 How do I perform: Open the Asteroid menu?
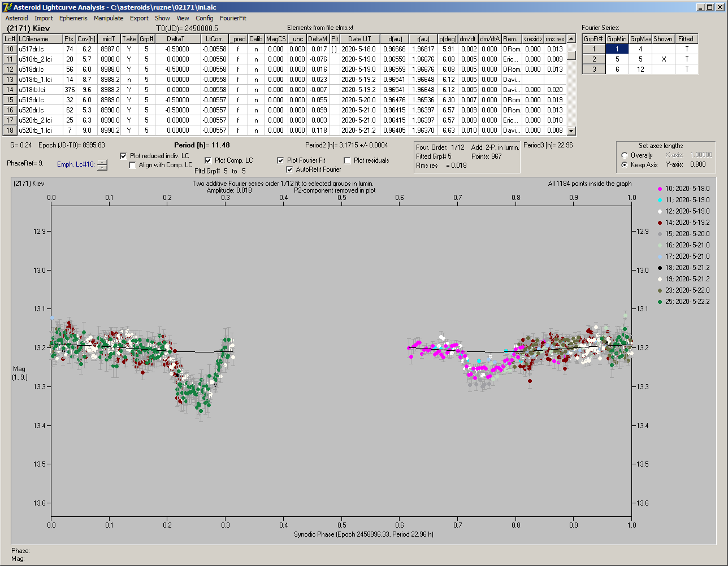[x=16, y=18]
